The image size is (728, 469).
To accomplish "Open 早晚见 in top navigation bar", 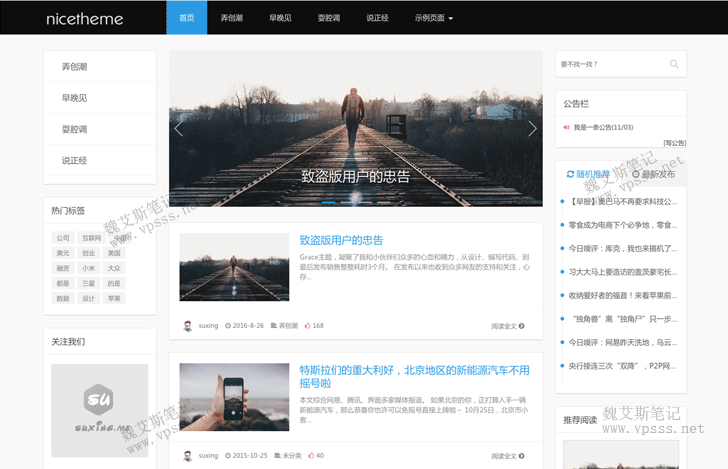I will (281, 18).
